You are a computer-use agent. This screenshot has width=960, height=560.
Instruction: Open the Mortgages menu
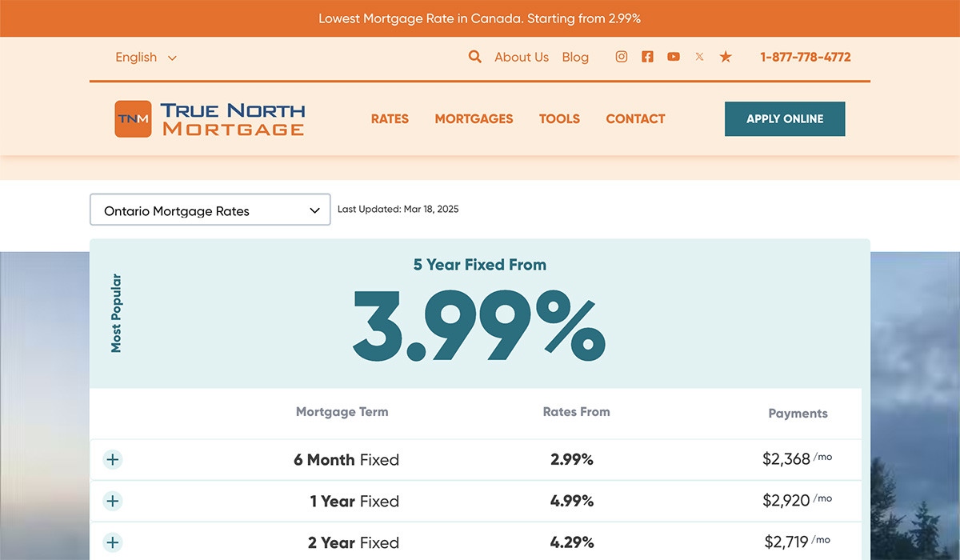pos(474,118)
